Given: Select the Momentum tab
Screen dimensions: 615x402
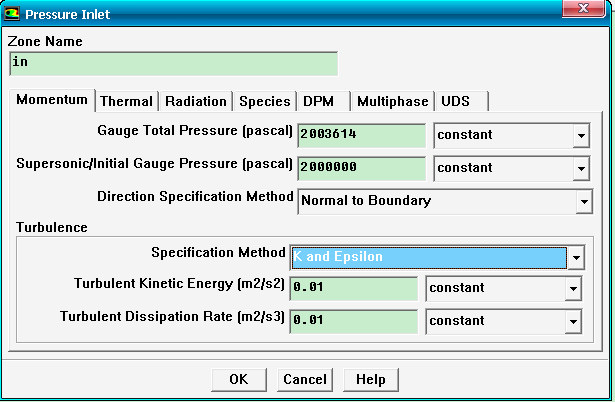Looking at the screenshot, I should click(52, 101).
